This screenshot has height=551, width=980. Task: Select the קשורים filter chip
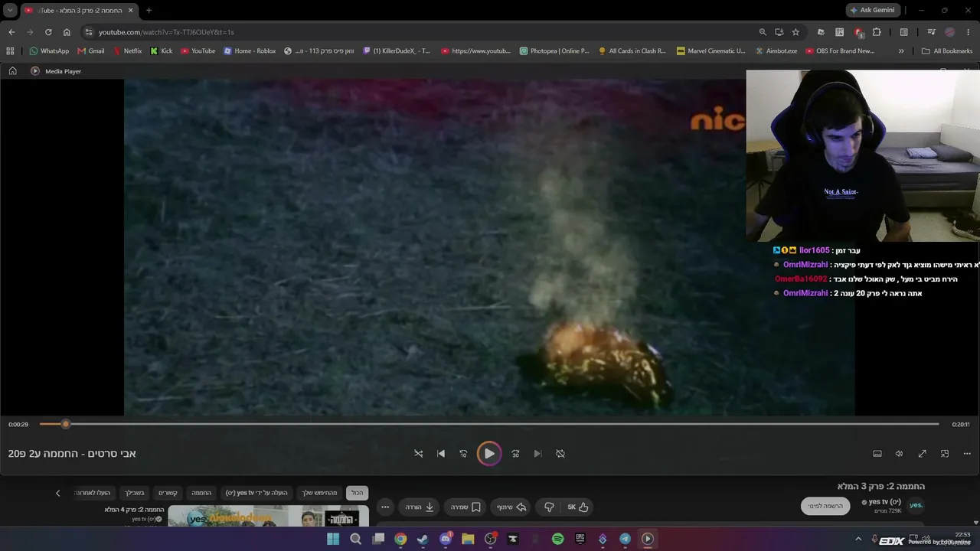(168, 493)
